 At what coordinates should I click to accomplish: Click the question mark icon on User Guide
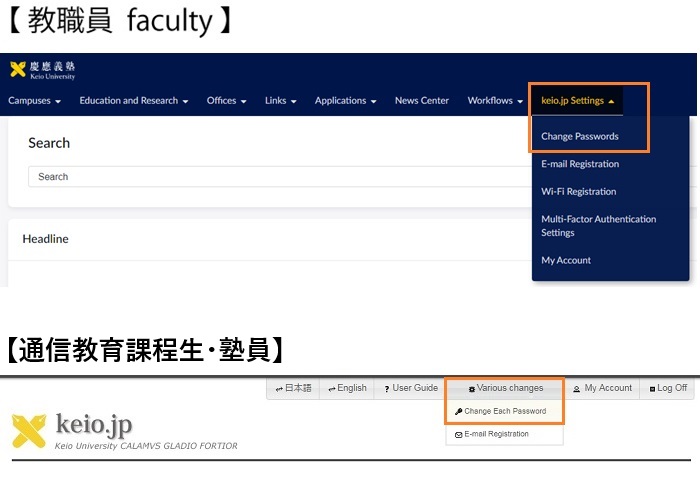tap(386, 389)
